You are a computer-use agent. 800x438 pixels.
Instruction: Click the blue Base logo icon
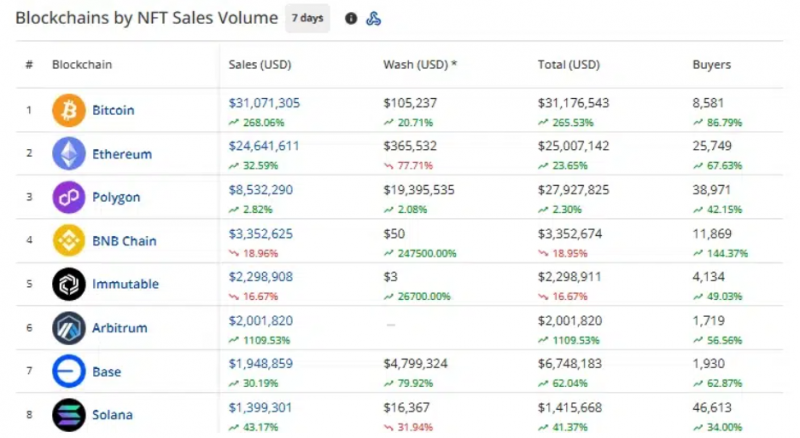tap(68, 371)
